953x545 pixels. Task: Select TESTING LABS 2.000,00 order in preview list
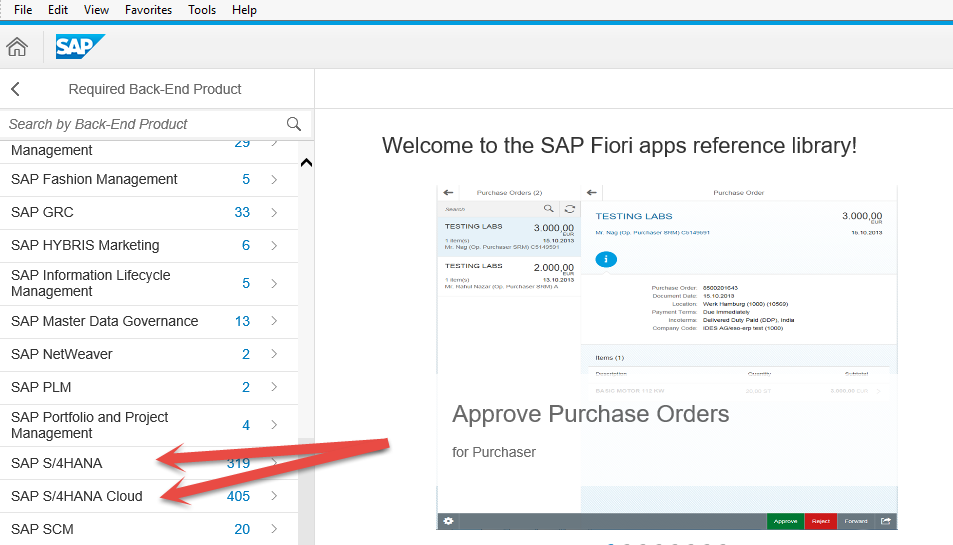tap(509, 276)
